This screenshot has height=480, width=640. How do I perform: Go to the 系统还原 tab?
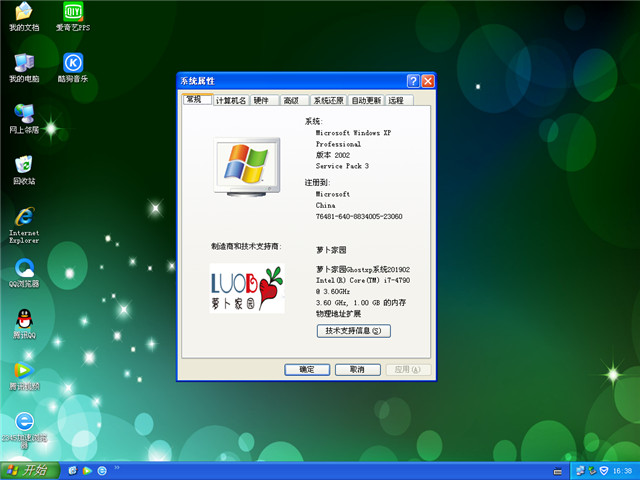click(x=327, y=101)
